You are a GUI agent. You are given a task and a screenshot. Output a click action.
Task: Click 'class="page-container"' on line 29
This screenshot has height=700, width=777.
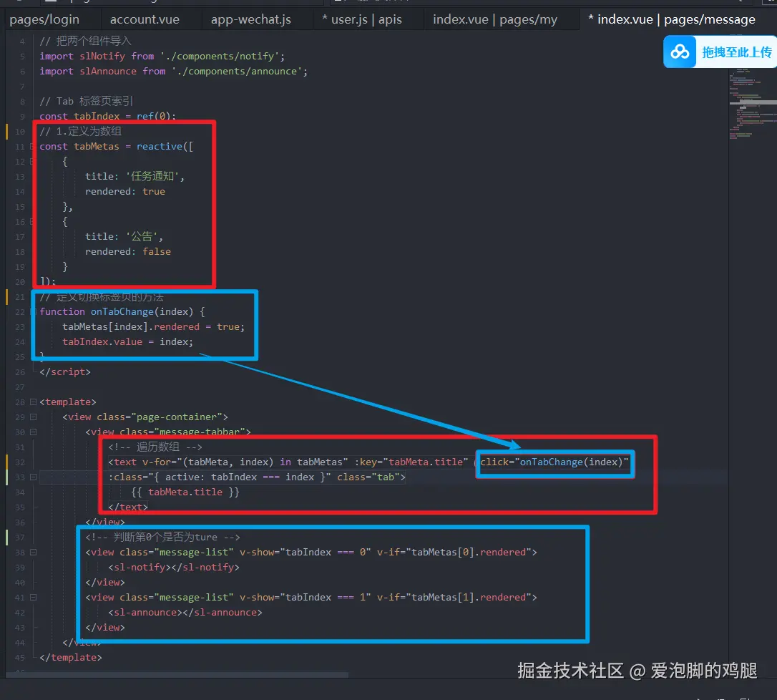pos(160,417)
